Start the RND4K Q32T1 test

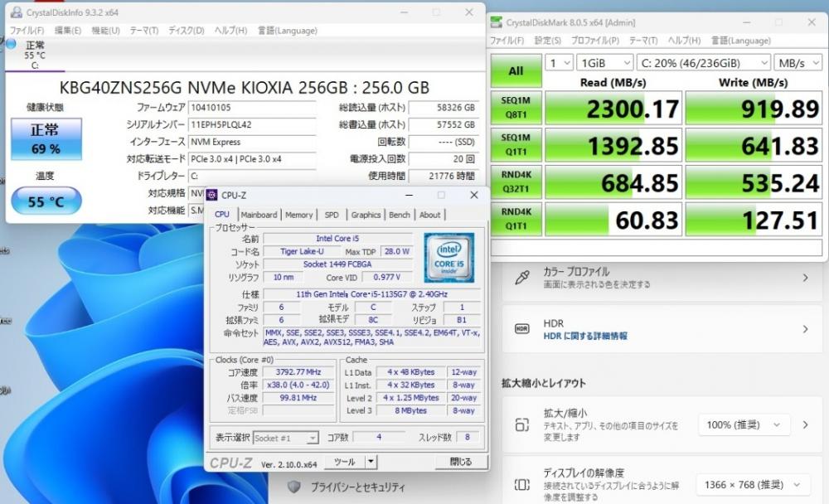[516, 182]
